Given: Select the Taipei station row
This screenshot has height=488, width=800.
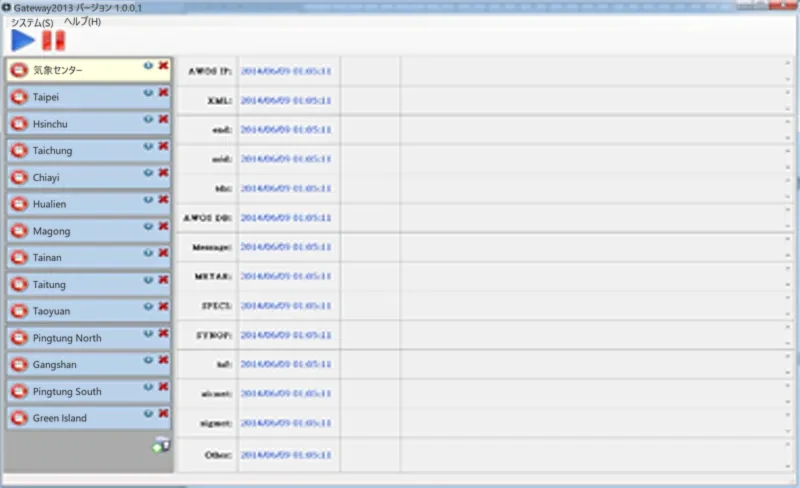Looking at the screenshot, I should click(x=89, y=97).
